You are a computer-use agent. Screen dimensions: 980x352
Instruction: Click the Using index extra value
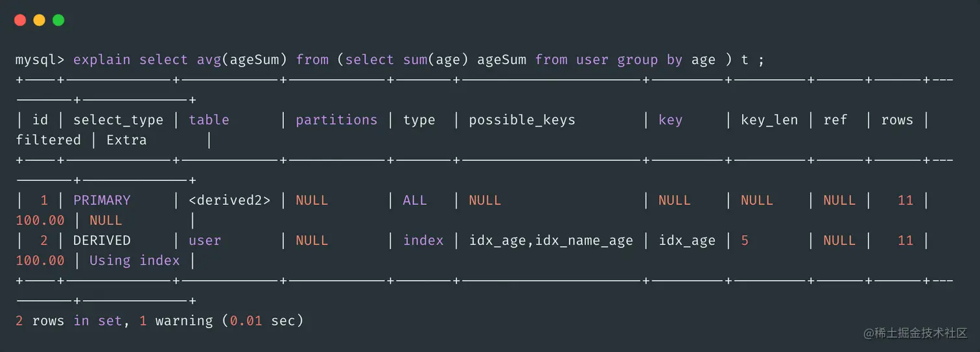click(134, 261)
